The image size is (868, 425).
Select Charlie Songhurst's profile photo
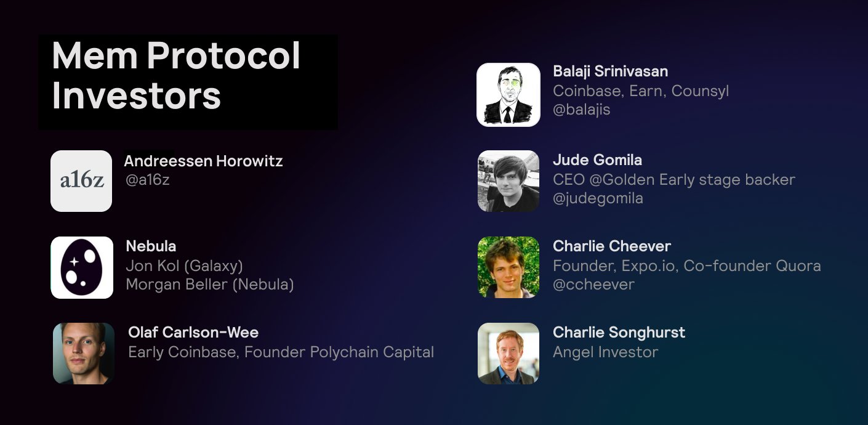[508, 354]
